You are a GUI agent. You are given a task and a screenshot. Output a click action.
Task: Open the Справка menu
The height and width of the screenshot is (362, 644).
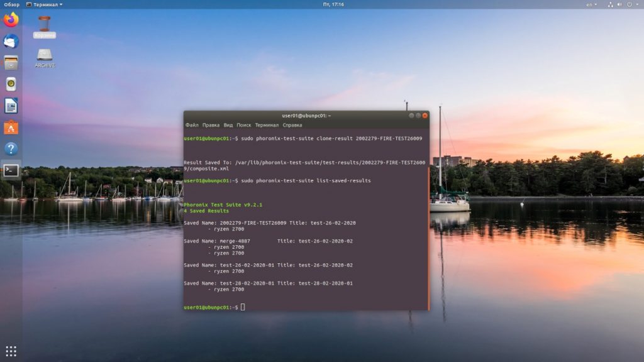pyautogui.click(x=292, y=125)
